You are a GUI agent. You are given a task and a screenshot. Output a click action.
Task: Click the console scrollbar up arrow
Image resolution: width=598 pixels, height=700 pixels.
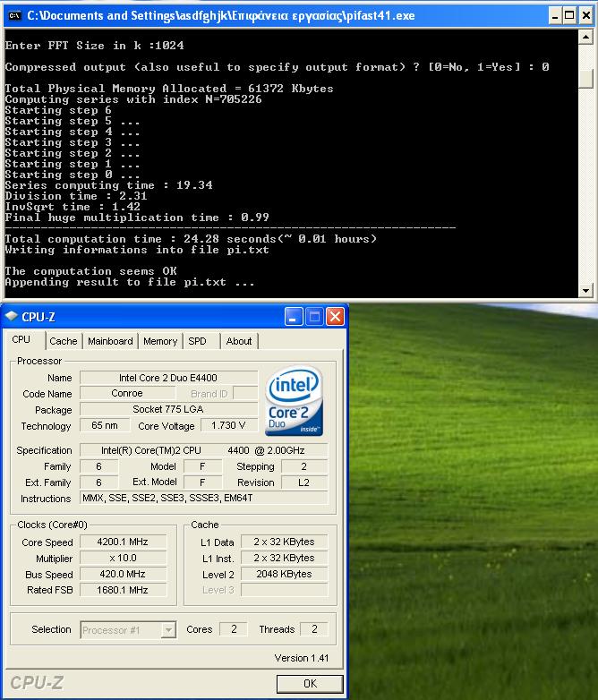point(585,37)
